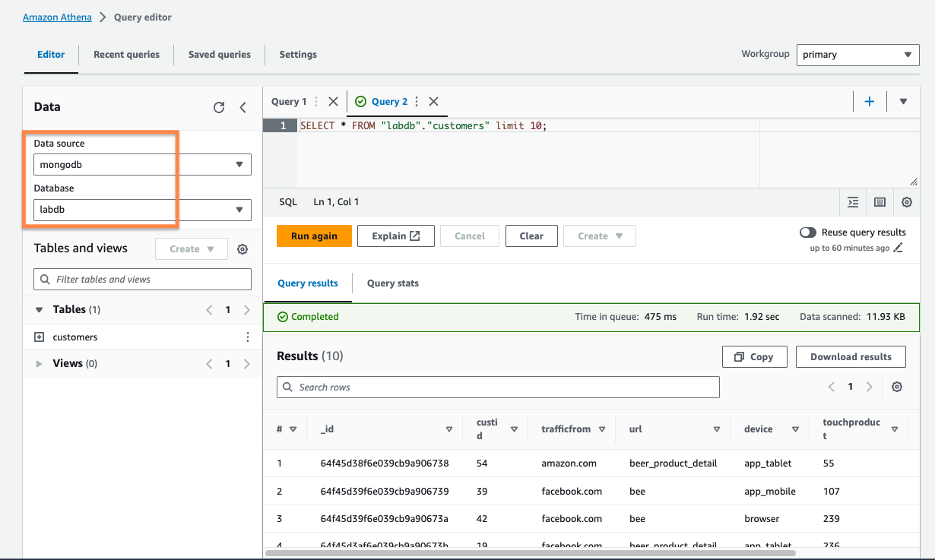The width and height of the screenshot is (935, 560).
Task: Select the Query 2 tab
Action: coord(389,101)
